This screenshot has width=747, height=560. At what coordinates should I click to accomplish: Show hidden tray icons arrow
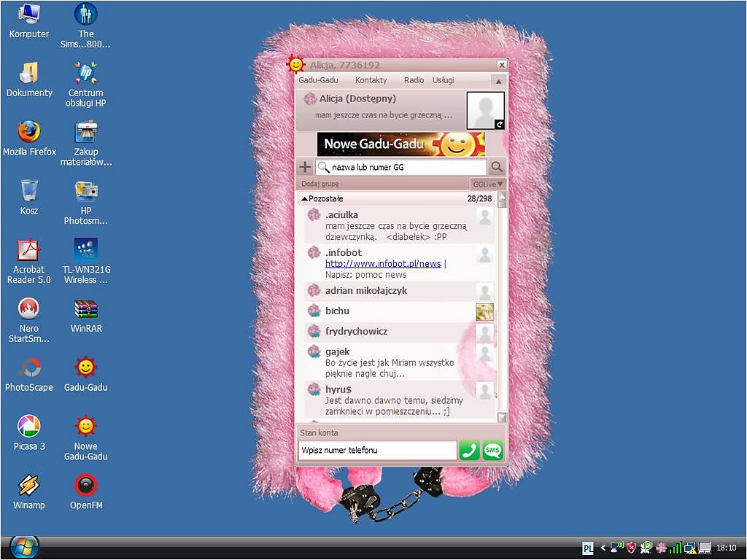click(603, 548)
